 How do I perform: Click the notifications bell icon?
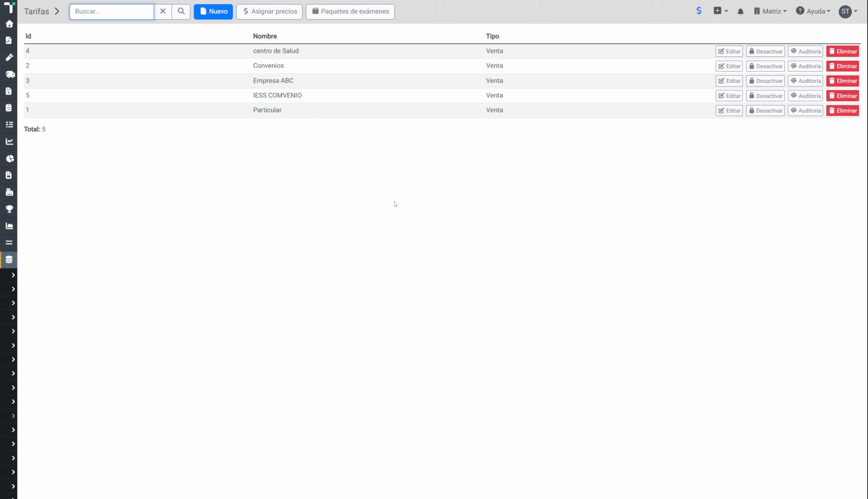pos(740,11)
